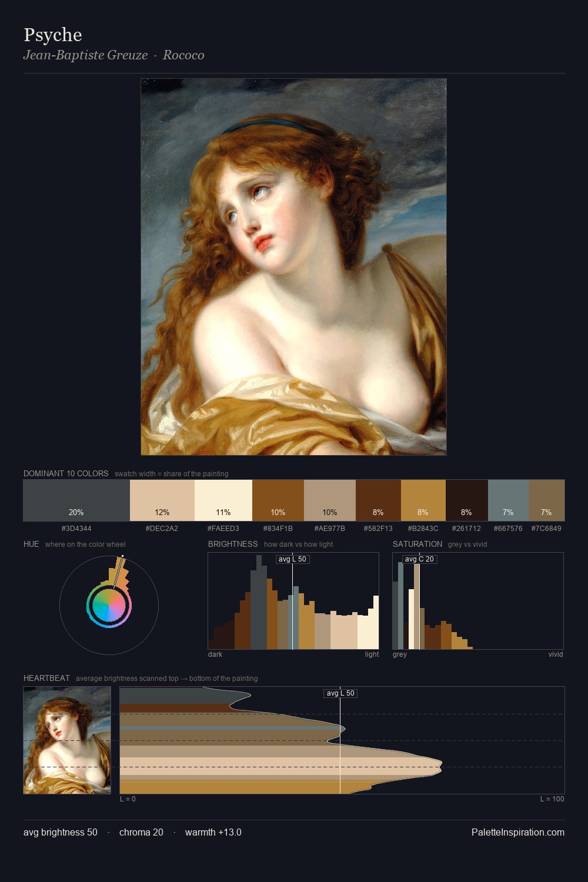Click the main Psyche painting image
The width and height of the screenshot is (588, 882).
[x=293, y=267]
